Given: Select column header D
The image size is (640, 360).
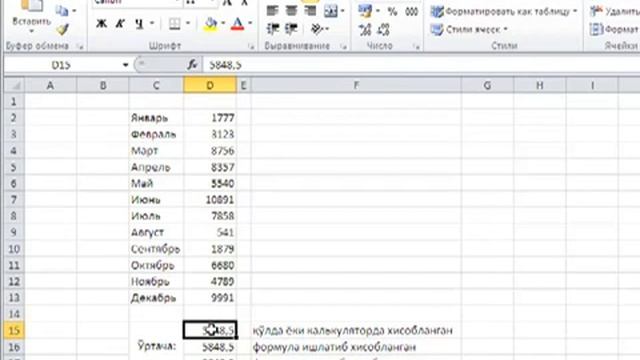Looking at the screenshot, I should [x=210, y=85].
